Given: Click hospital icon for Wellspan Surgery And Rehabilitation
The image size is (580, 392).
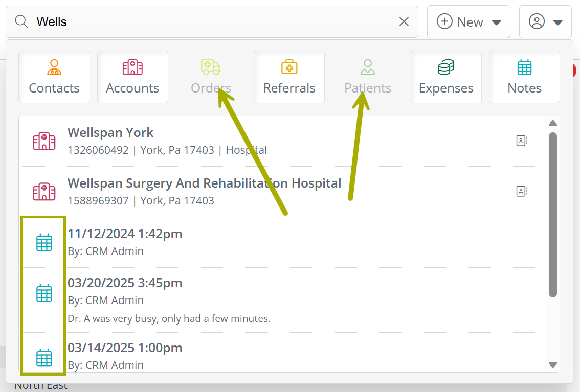Looking at the screenshot, I should [x=44, y=191].
